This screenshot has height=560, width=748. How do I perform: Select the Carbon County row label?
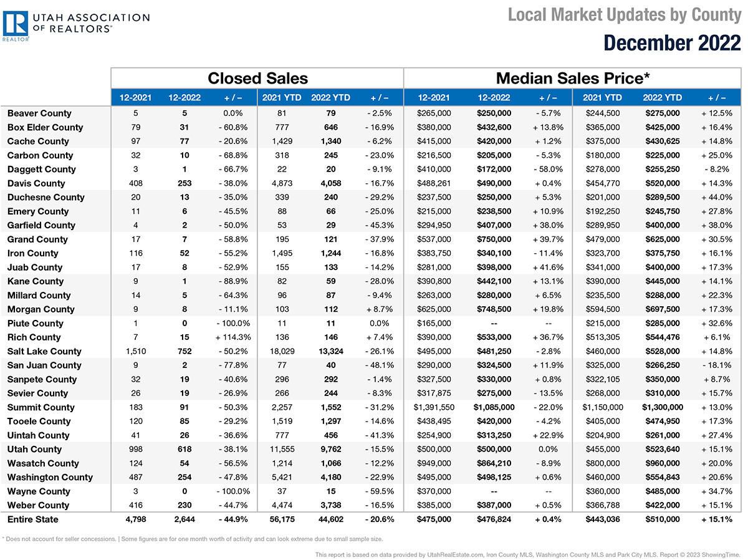click(40, 155)
